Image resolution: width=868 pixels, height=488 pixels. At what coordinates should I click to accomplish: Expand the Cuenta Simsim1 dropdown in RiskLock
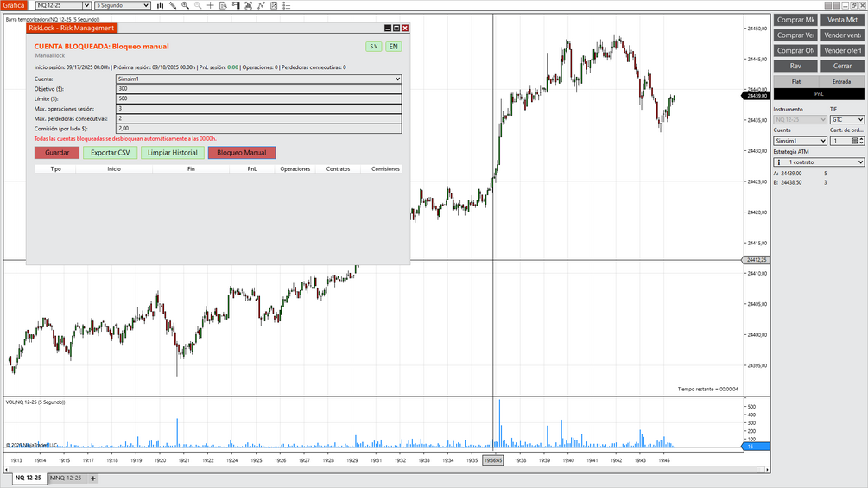pos(258,79)
